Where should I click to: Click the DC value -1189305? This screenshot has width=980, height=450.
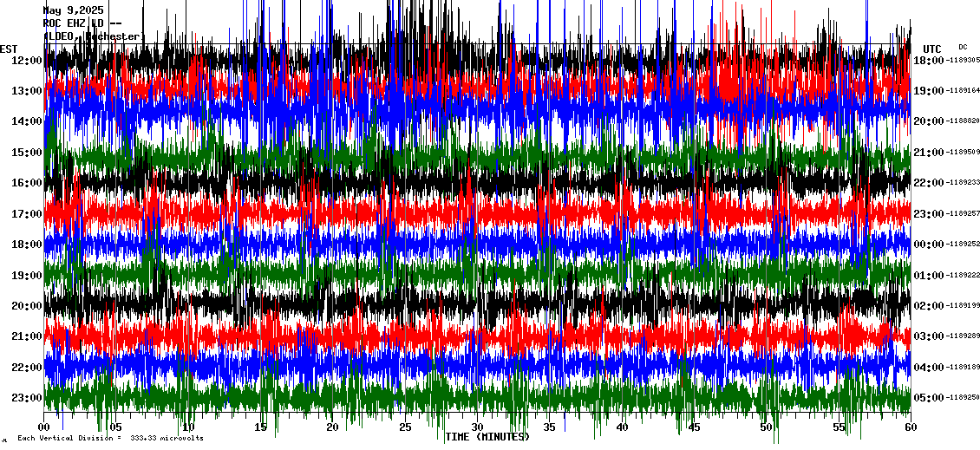963,60
